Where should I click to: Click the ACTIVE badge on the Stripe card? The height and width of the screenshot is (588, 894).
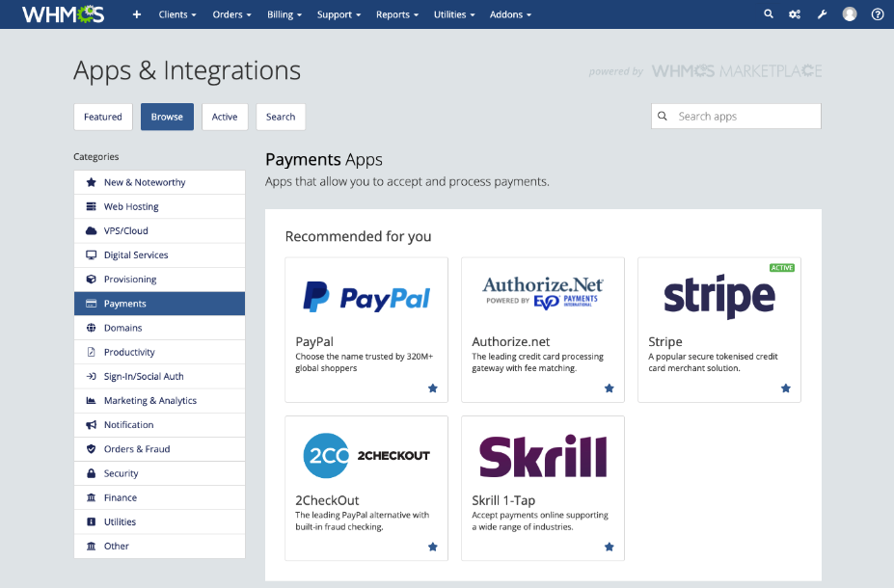click(782, 268)
